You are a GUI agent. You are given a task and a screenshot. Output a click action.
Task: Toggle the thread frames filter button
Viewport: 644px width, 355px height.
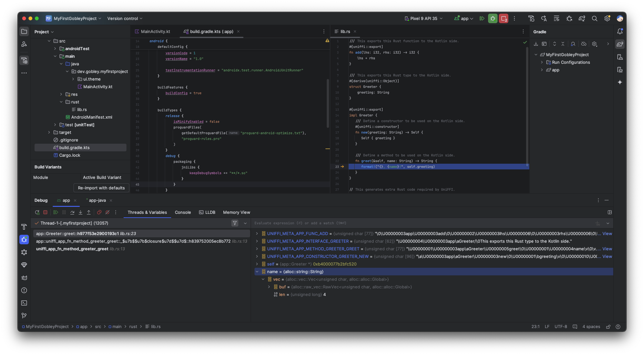pyautogui.click(x=235, y=223)
